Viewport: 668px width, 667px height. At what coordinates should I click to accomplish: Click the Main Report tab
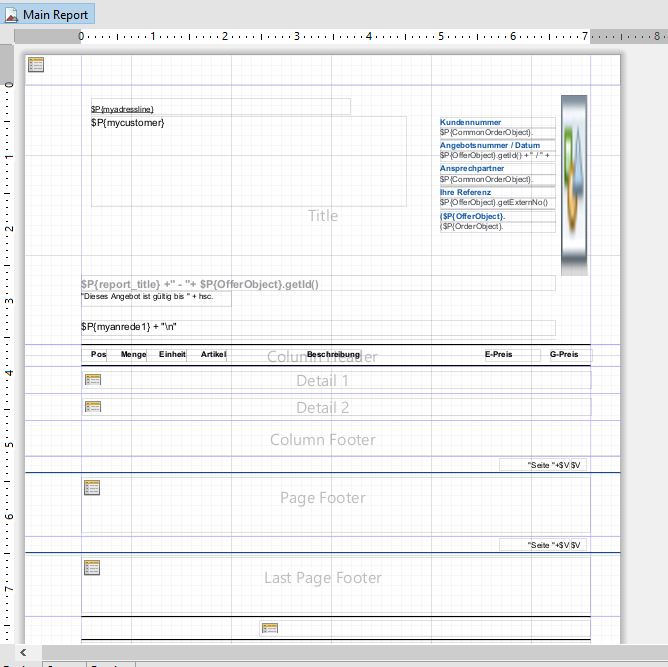(56, 14)
